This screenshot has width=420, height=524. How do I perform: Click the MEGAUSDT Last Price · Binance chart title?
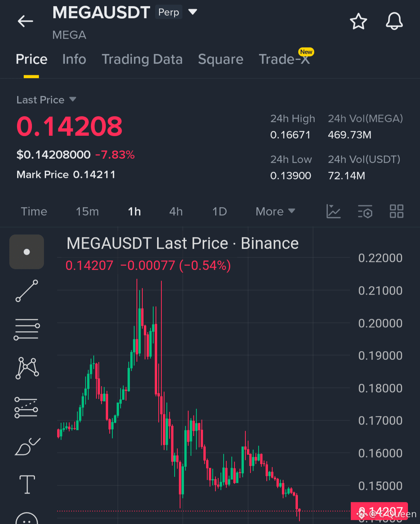point(182,244)
